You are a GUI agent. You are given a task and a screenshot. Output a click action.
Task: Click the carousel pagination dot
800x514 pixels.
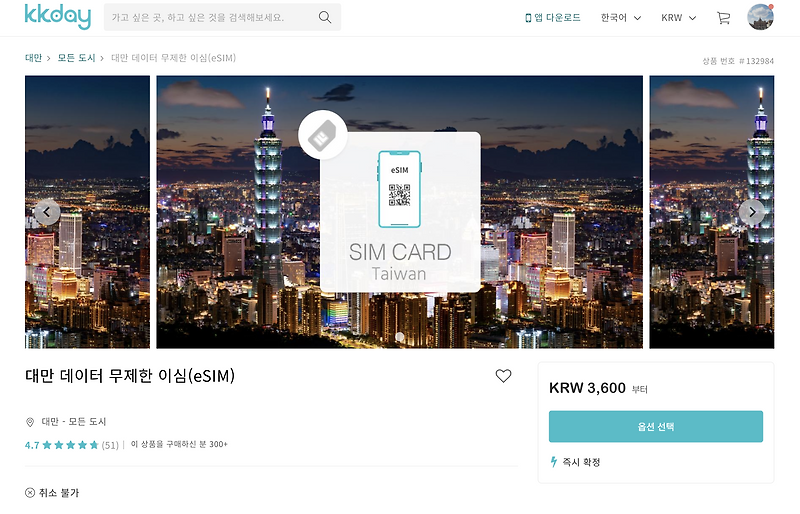[400, 336]
